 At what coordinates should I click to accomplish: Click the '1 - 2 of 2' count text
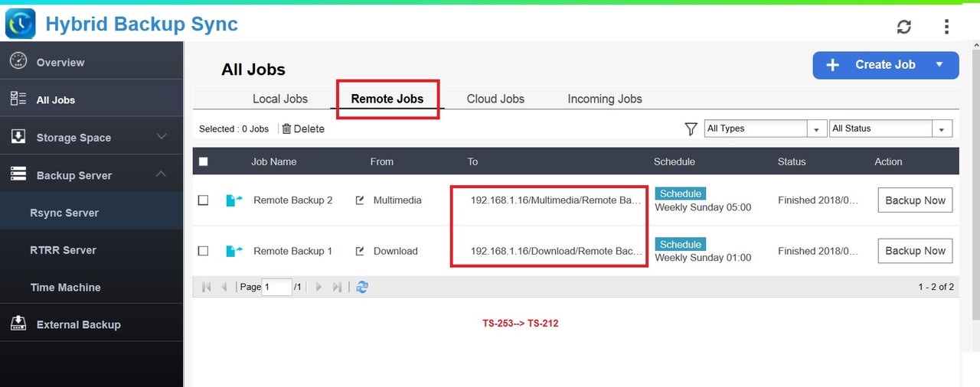[936, 287]
